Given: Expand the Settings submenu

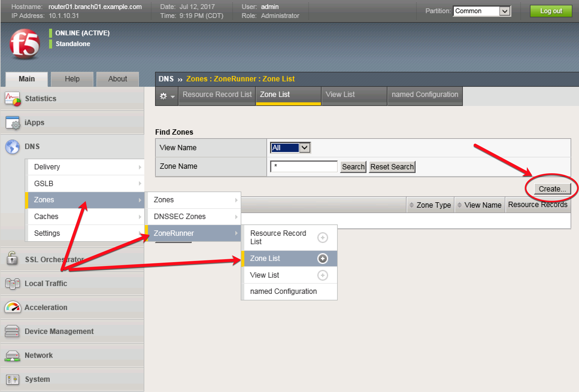Looking at the screenshot, I should pos(86,233).
